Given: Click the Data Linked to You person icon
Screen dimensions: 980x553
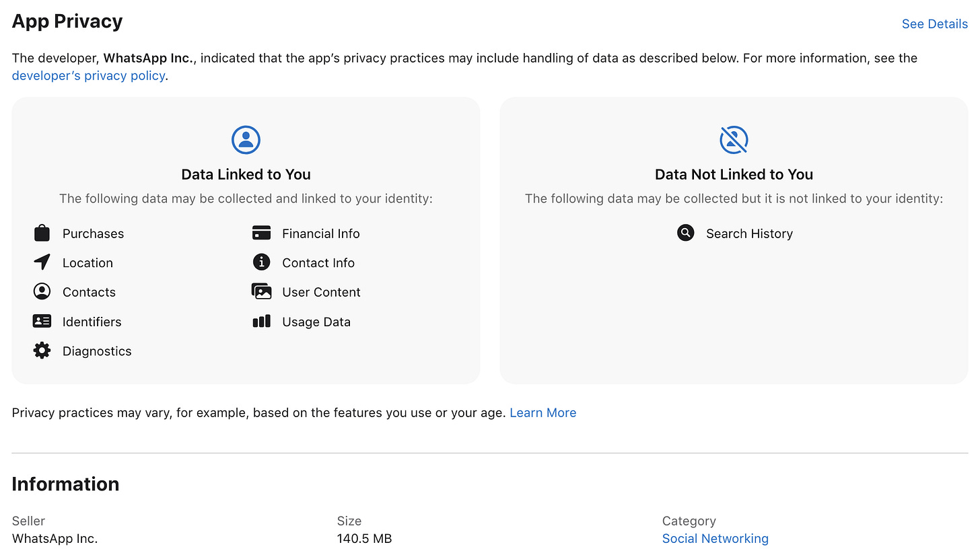Looking at the screenshot, I should tap(246, 140).
